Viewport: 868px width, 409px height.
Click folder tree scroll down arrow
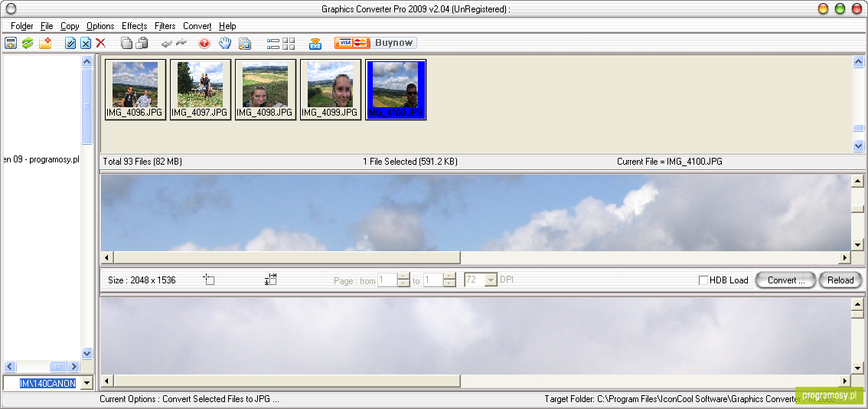click(x=87, y=353)
